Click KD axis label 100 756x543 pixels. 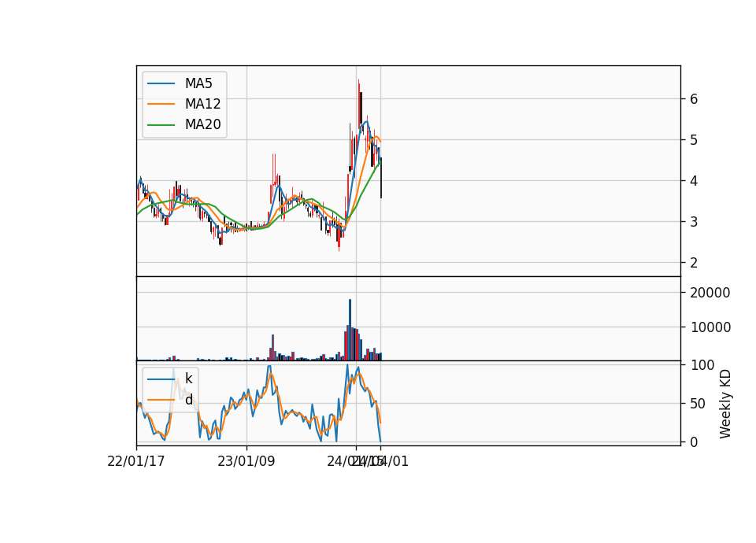[x=702, y=364]
